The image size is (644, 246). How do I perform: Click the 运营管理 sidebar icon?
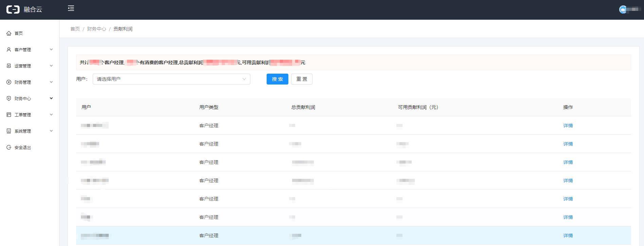coord(9,66)
